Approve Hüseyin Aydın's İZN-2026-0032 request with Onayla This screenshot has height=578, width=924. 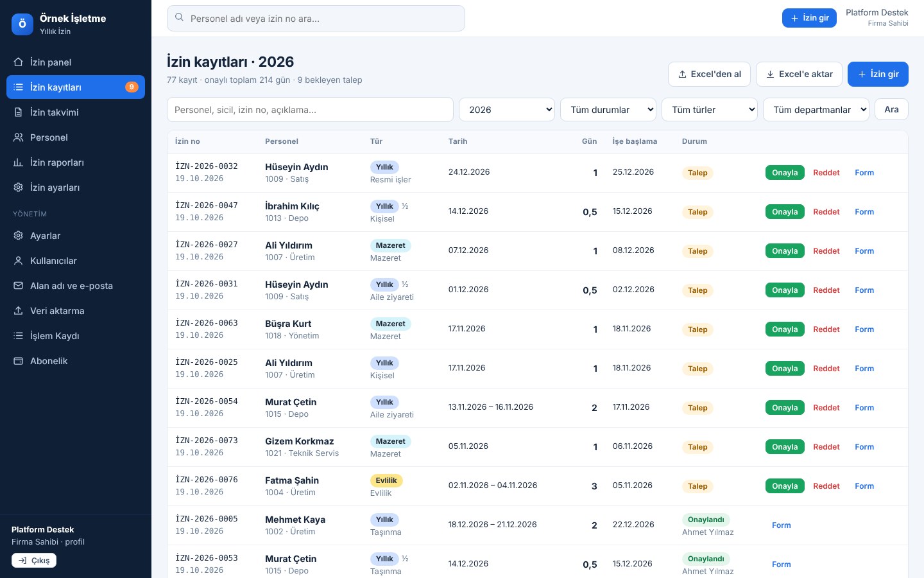785,173
